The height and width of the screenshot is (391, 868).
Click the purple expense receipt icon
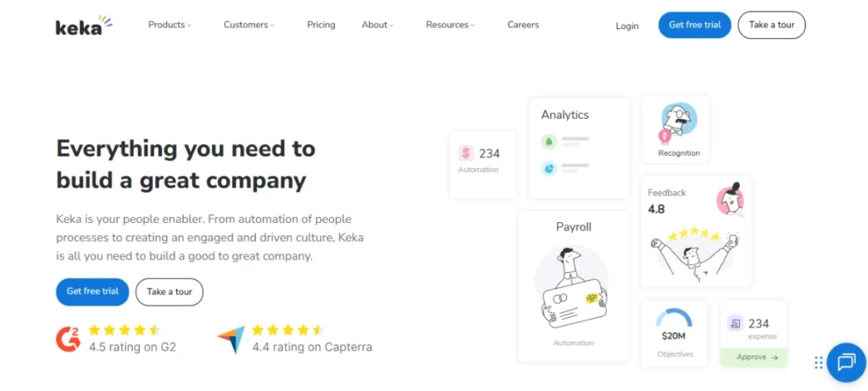[735, 323]
